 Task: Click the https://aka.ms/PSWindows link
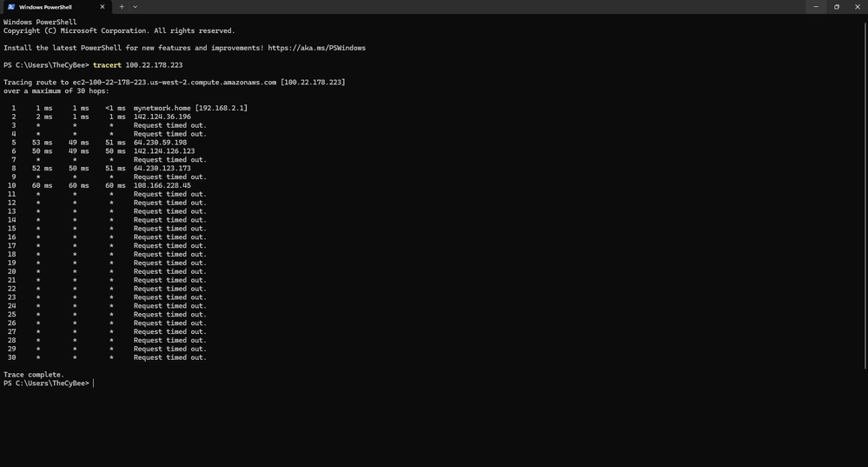click(x=316, y=48)
